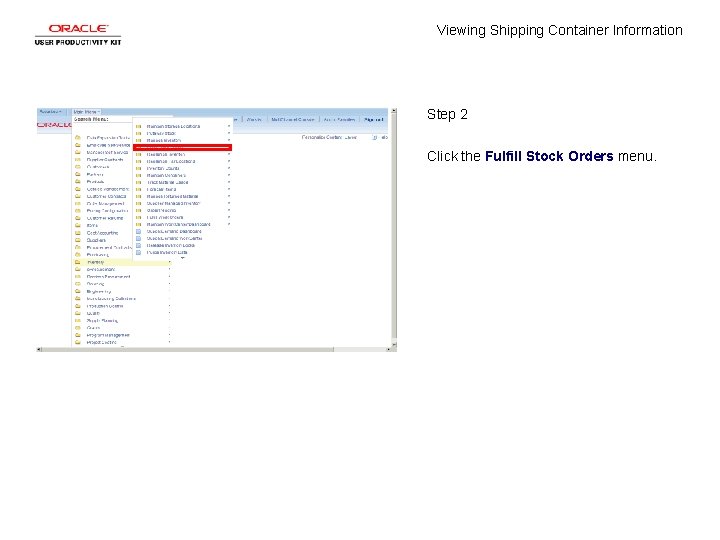Screen dimensions: 720x540
Task: Open the Main Menu dropdown
Action: point(86,112)
